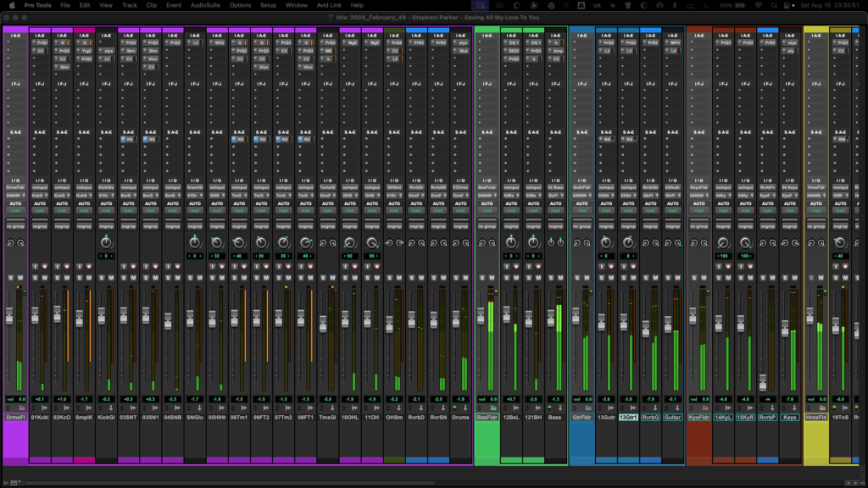Mute the 02KcO track

67,278
